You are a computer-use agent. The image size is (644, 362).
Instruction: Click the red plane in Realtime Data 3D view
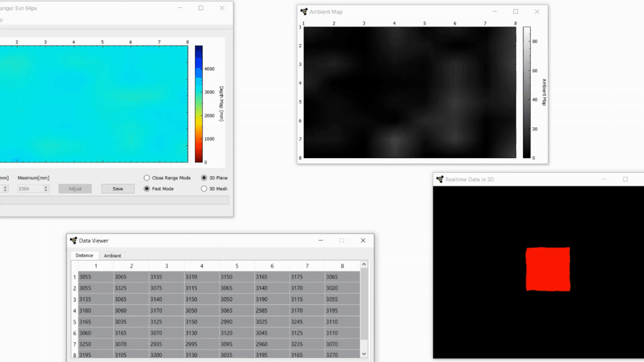coord(548,269)
